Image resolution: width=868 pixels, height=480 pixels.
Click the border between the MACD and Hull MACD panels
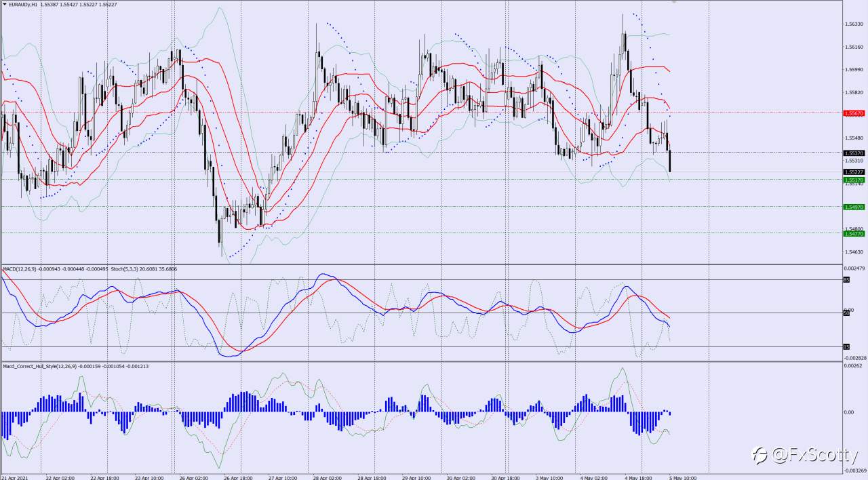pos(420,361)
